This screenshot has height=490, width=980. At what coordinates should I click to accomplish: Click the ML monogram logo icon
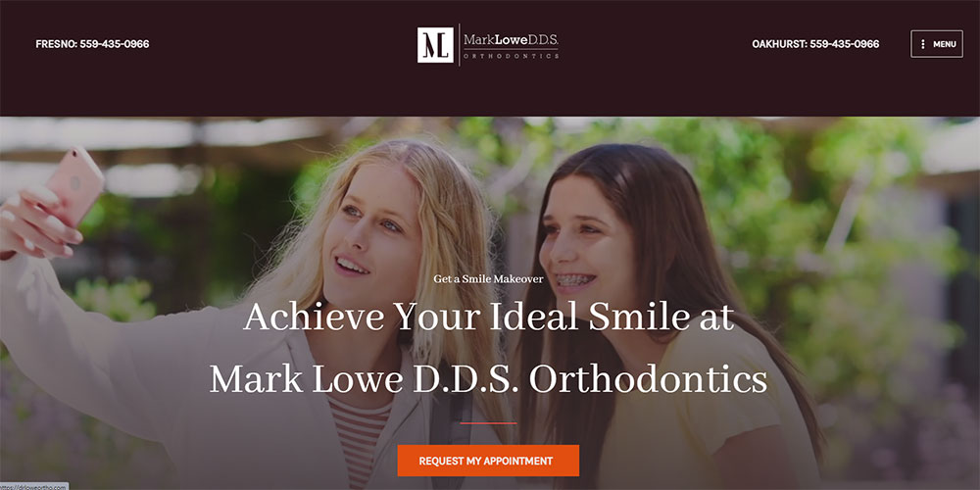435,44
